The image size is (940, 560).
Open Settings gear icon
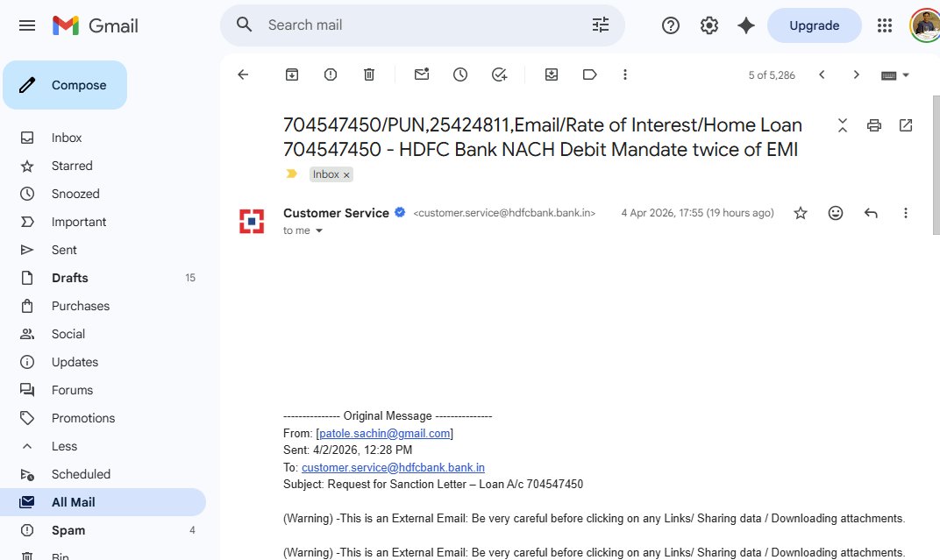[x=709, y=25]
